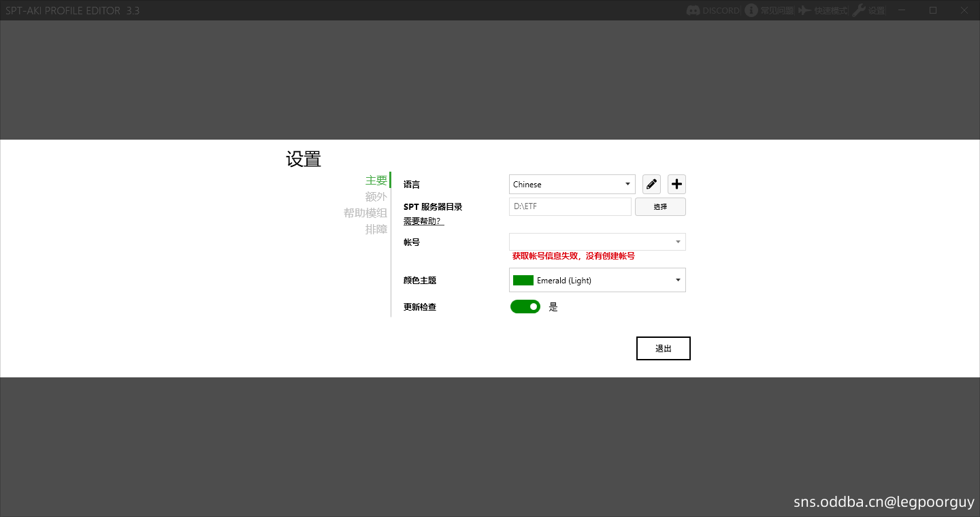The image size is (980, 517).
Task: Toggle the update check (更新检查) switch
Action: tap(525, 307)
